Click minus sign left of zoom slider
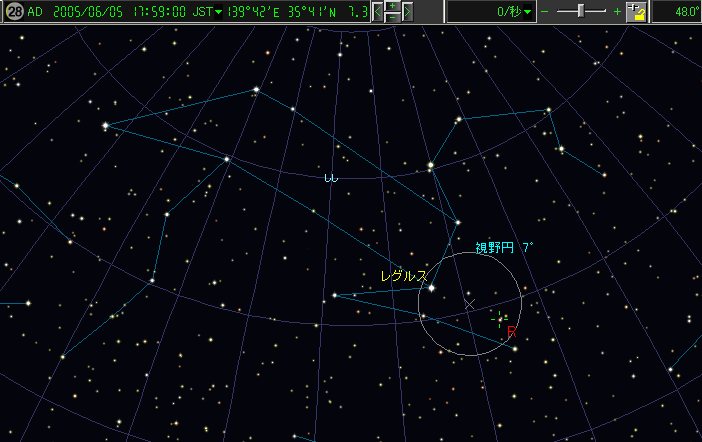702x442 pixels. (545, 12)
